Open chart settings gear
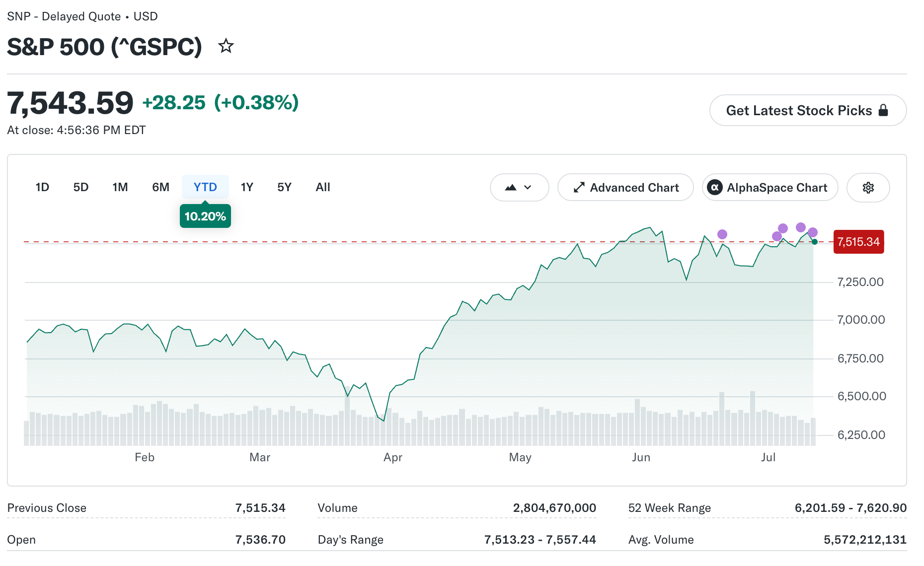Viewport: 924px width, 566px height. 868,188
